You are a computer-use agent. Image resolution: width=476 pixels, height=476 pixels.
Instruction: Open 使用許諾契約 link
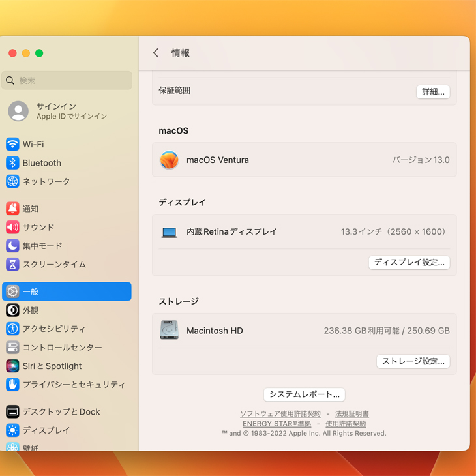coord(346,423)
